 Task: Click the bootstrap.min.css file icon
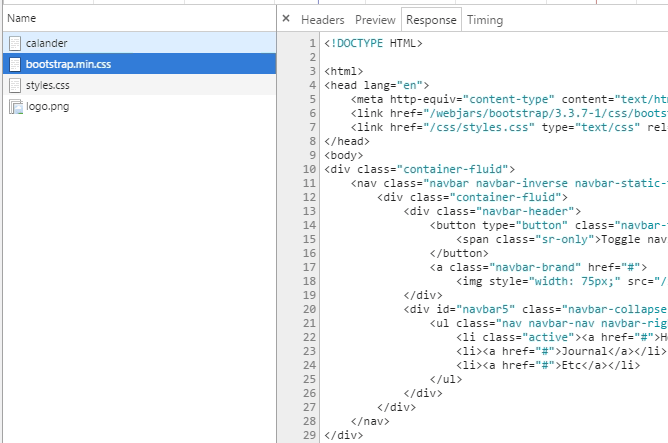15,64
